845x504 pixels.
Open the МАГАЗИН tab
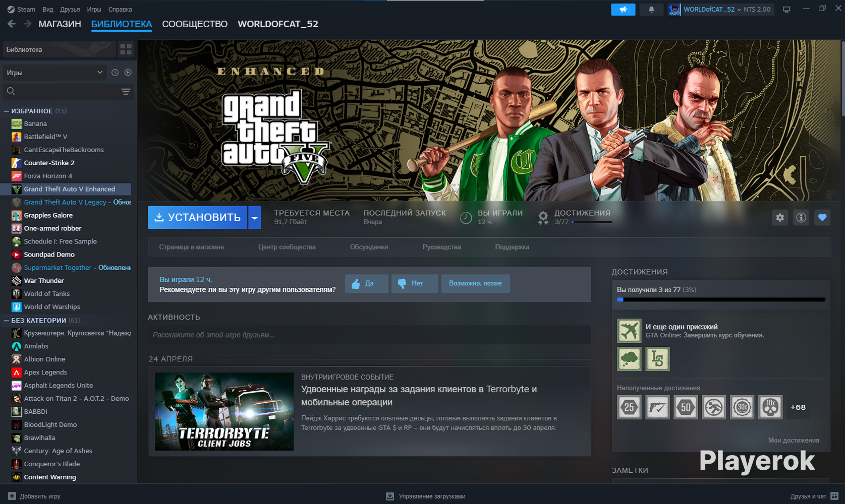(60, 24)
